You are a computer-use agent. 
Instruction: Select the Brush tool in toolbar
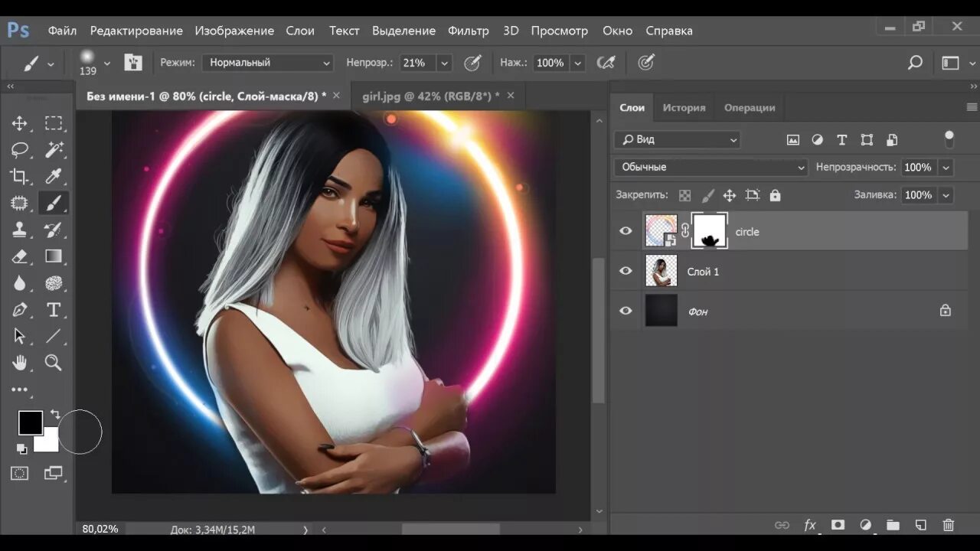click(x=54, y=203)
